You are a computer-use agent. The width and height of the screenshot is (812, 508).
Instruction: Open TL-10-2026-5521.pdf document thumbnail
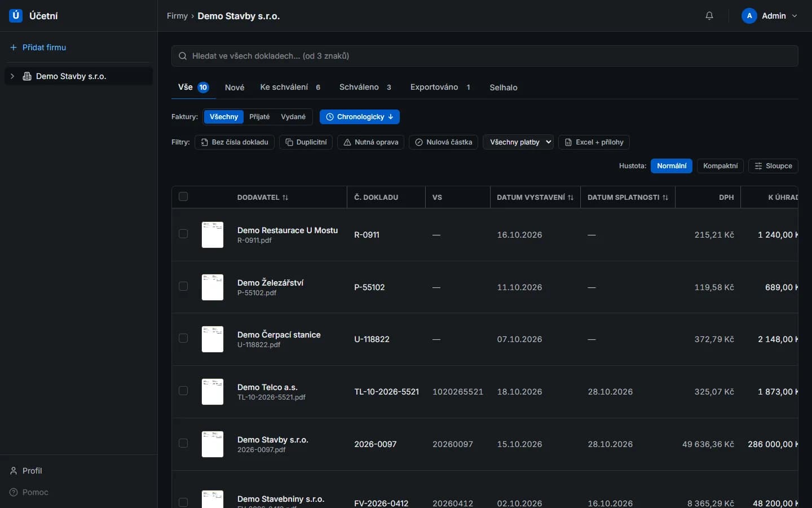click(x=213, y=392)
